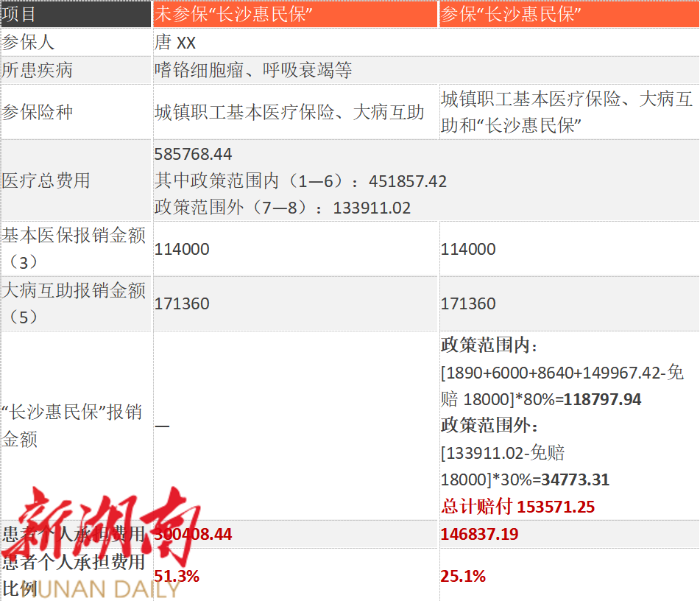
Task: Click the insured name 唐 XX
Action: click(x=175, y=43)
